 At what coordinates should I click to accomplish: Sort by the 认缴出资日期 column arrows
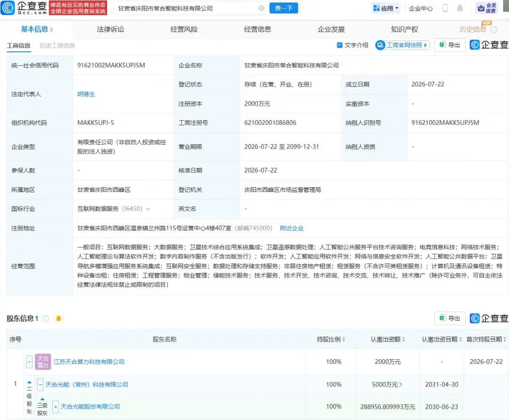point(460,339)
